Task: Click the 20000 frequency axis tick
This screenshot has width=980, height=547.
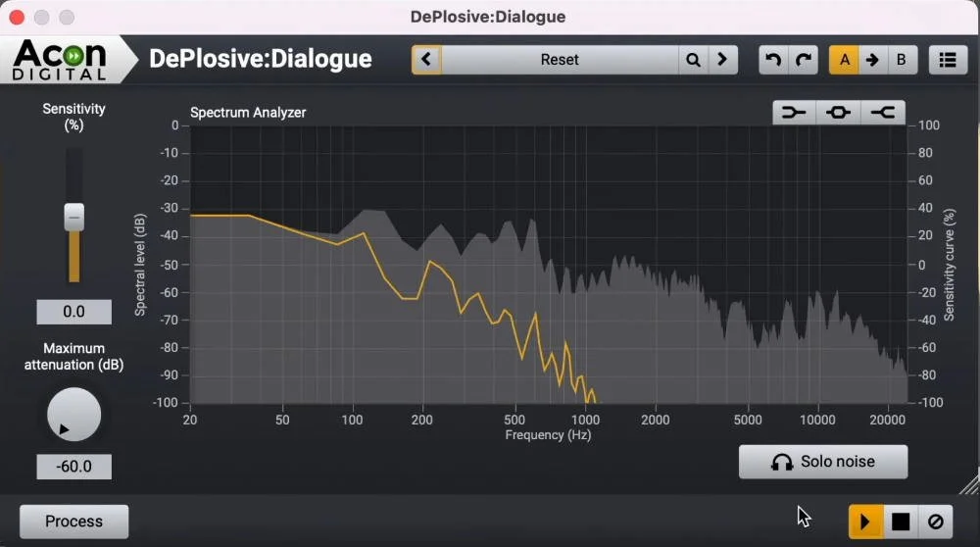Action: [x=888, y=420]
